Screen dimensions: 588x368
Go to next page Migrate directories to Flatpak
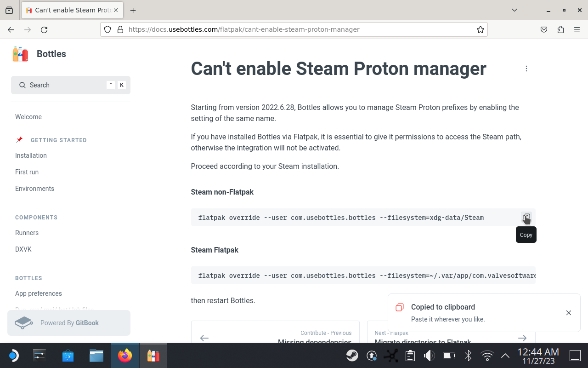click(x=451, y=332)
